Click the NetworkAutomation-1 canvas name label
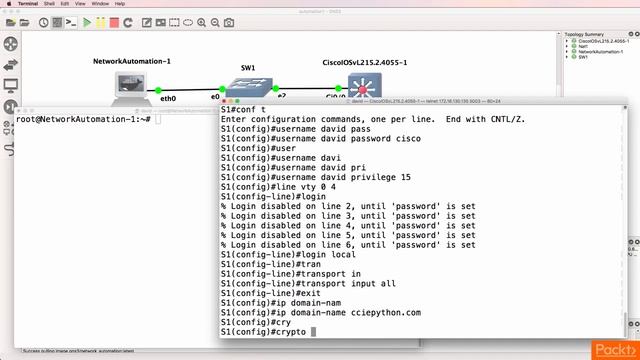 pos(132,61)
